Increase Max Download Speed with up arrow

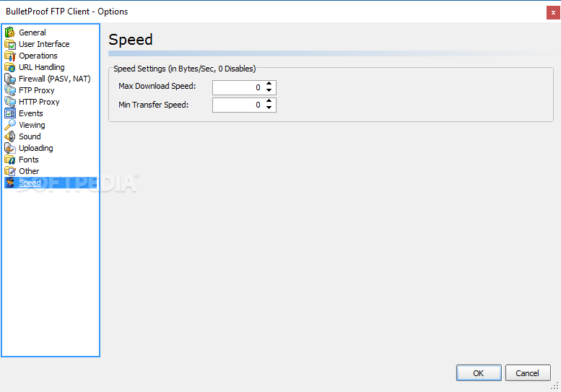269,84
